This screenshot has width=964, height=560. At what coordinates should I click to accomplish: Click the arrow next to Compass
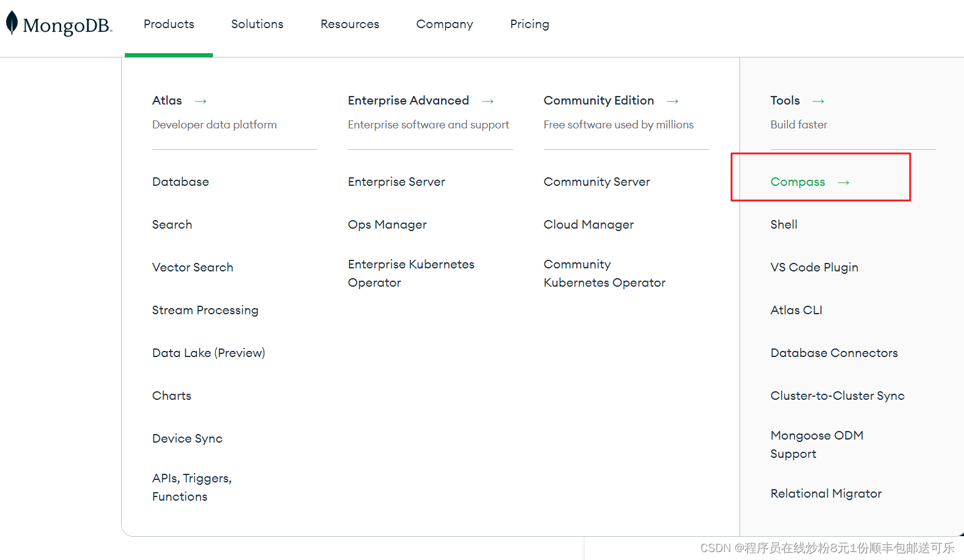pos(843,183)
